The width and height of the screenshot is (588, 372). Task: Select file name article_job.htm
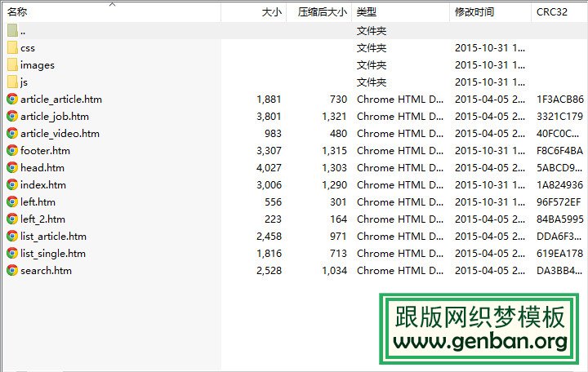(55, 117)
